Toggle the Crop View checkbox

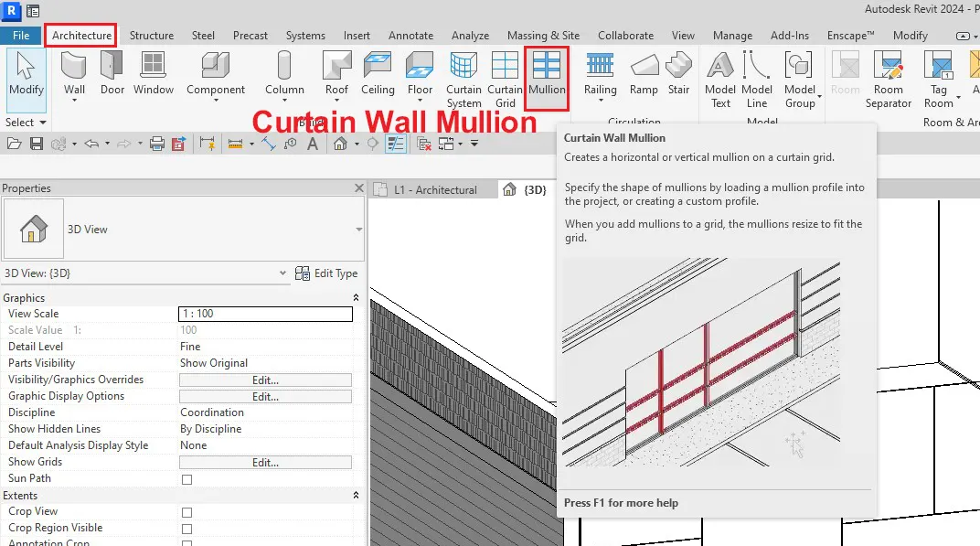(186, 512)
